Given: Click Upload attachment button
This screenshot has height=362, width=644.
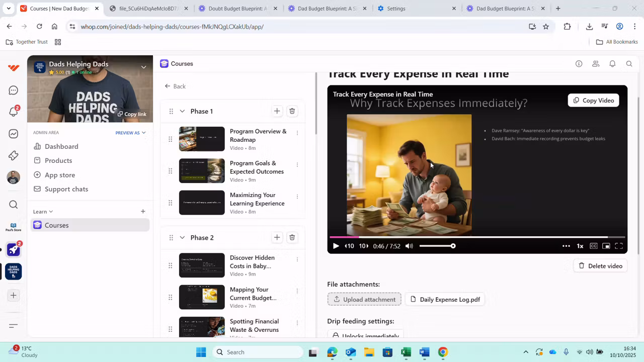Looking at the screenshot, I should 364,299.
